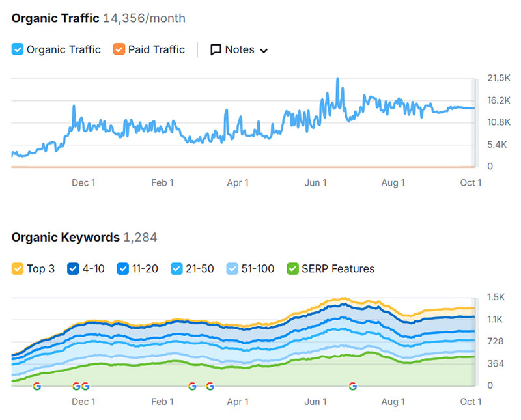
Task: Click the second Google marker from left
Action: pyautogui.click(x=76, y=386)
